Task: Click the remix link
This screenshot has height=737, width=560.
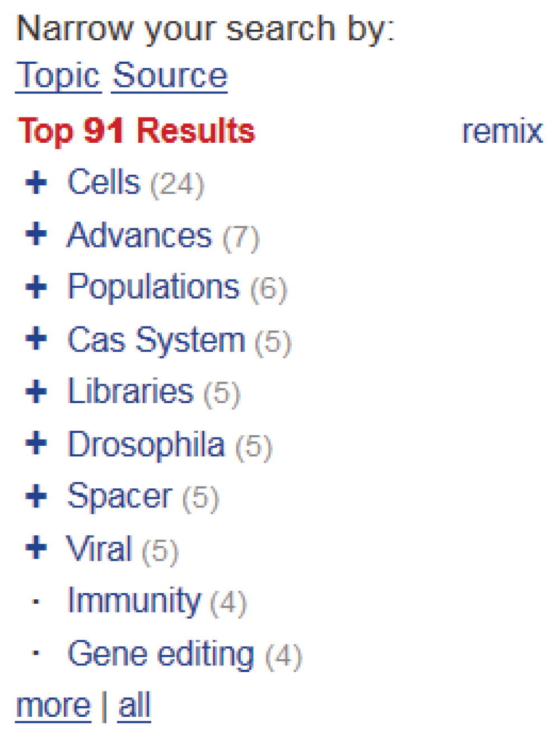Action: click(502, 131)
